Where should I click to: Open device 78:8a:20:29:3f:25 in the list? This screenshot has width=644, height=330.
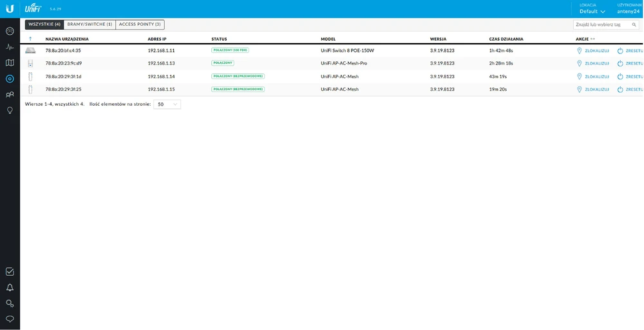pyautogui.click(x=63, y=89)
